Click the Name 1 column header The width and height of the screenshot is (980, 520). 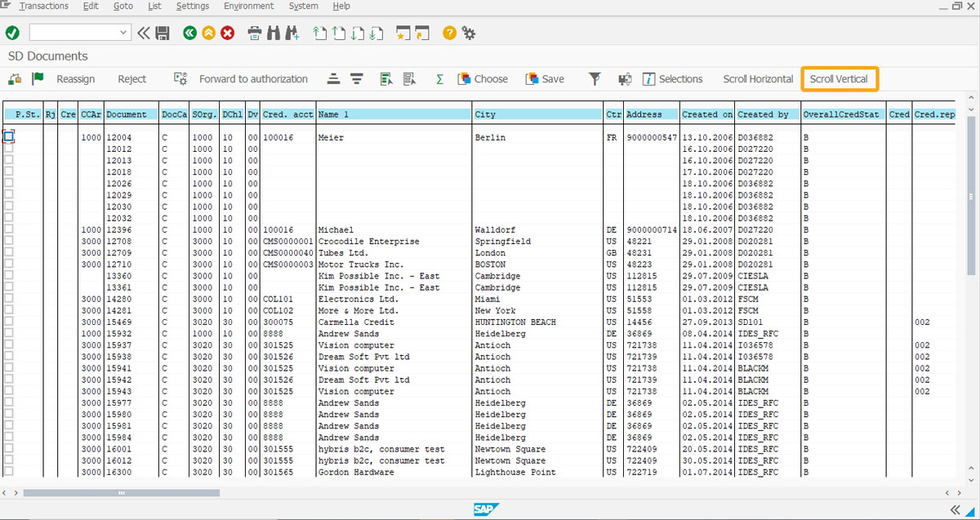click(x=394, y=114)
